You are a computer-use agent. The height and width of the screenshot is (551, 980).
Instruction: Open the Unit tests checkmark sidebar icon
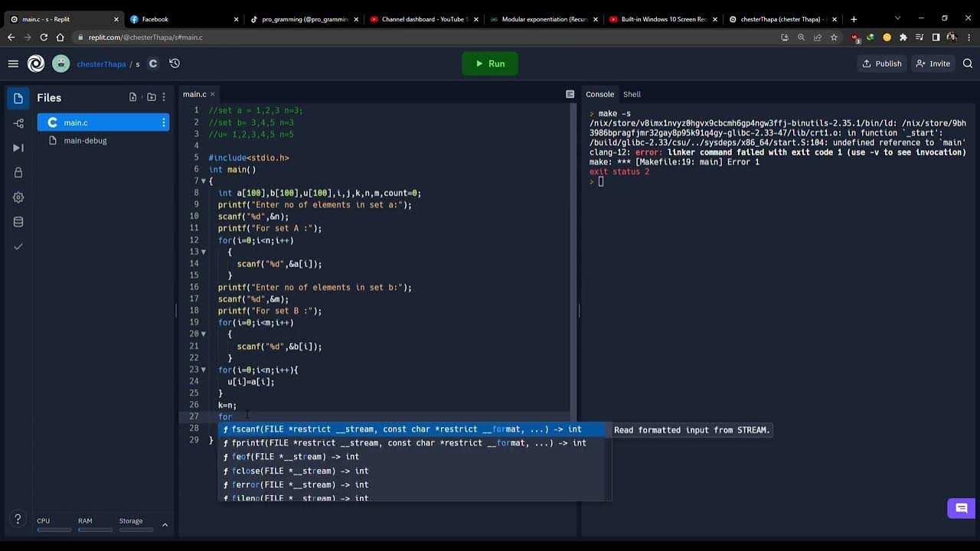[18, 246]
